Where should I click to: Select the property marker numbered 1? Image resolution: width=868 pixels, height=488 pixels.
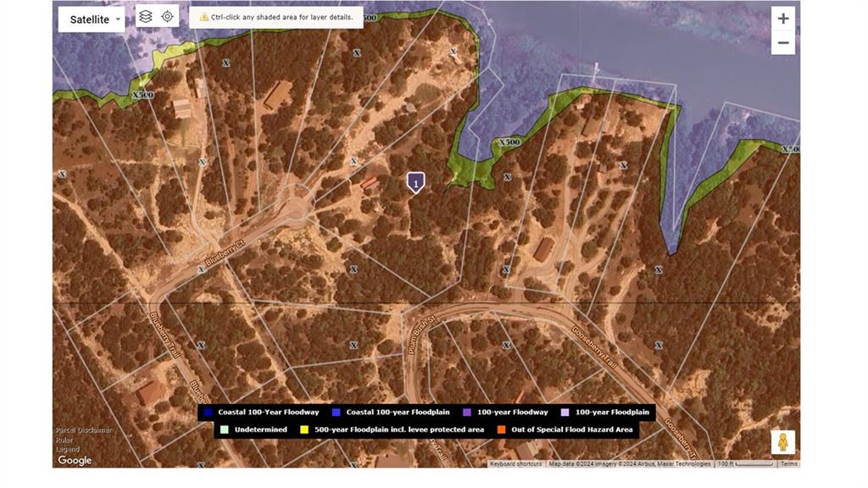[415, 182]
